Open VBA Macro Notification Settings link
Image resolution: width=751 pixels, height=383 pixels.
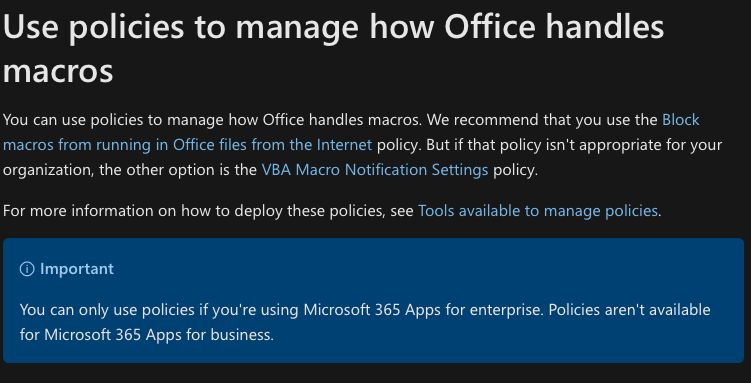pyautogui.click(x=375, y=169)
